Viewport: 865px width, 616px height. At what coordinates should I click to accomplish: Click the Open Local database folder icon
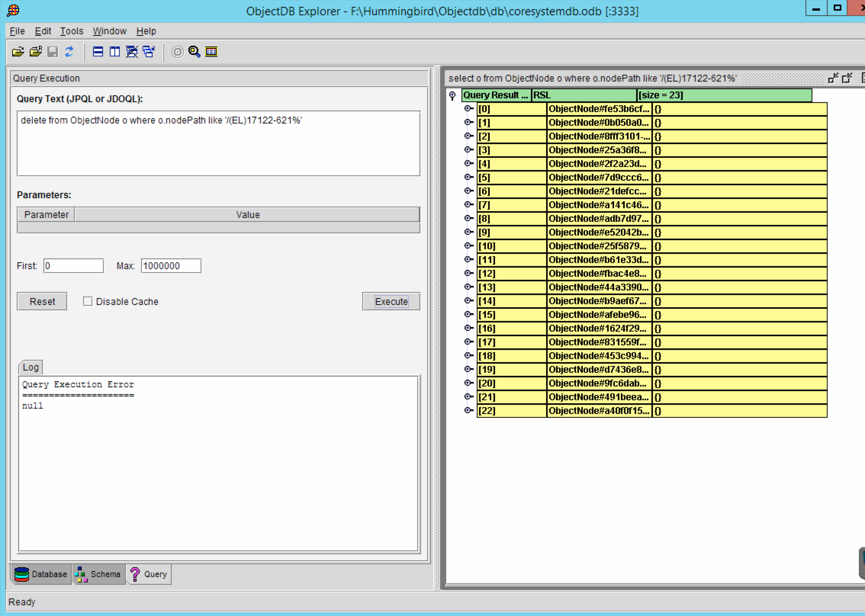(18, 51)
